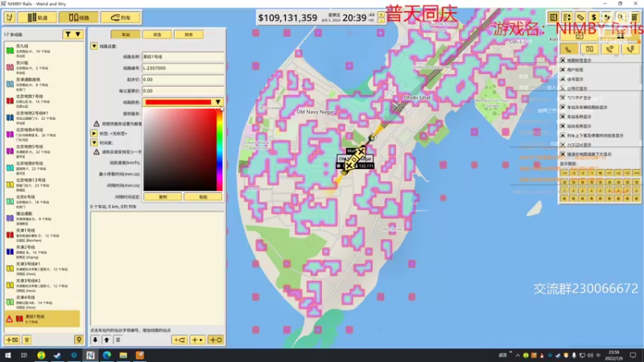Select line 北京地铁1号线
This screenshot has height=362, width=644.
click(x=43, y=101)
